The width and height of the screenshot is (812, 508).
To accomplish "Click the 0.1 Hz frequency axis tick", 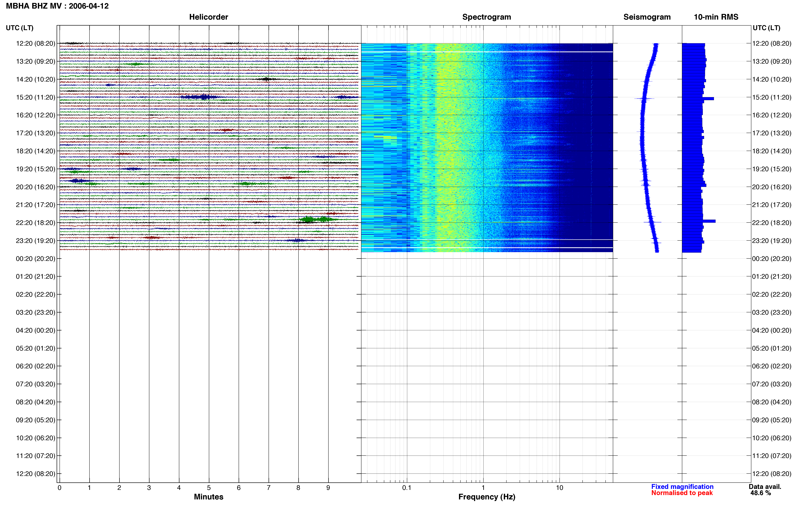I will [x=407, y=487].
